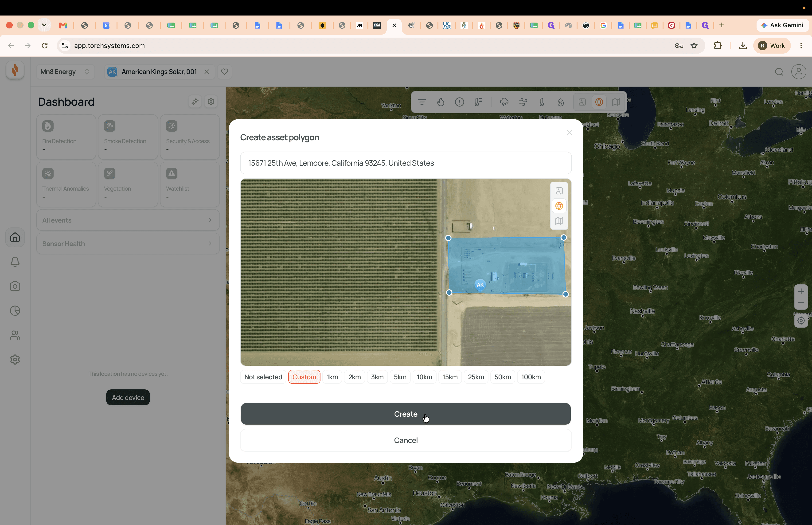
Task: Click the search icon top right
Action: [x=779, y=72]
